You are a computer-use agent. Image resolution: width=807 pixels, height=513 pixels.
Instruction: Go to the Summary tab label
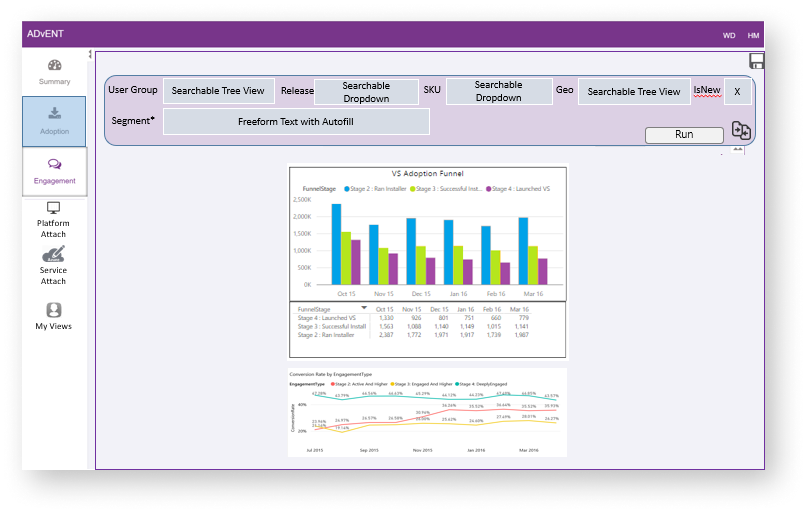[55, 81]
